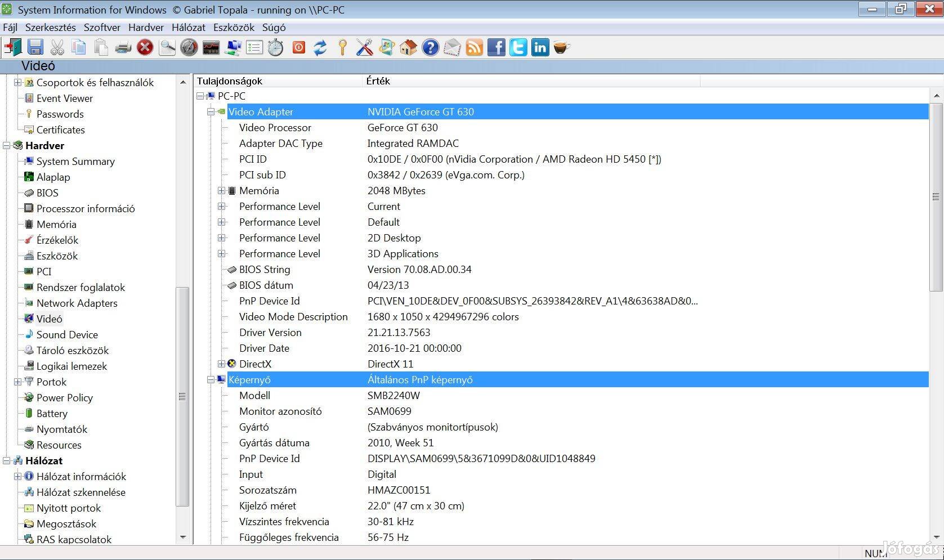
Task: Click the orange RSS feed icon
Action: (x=475, y=47)
